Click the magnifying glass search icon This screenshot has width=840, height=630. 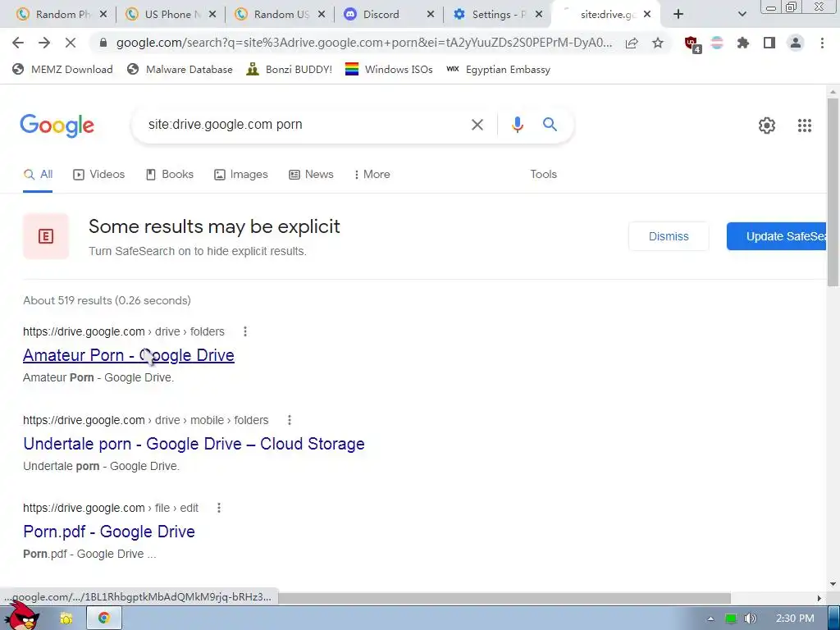tap(550, 125)
